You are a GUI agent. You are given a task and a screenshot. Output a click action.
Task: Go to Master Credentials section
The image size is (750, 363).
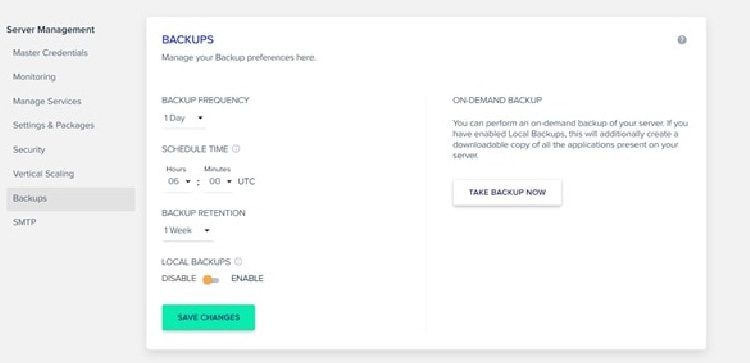point(50,53)
